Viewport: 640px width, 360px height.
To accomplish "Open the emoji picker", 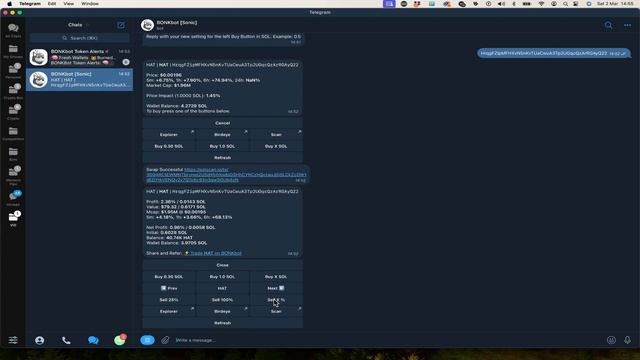I will (611, 340).
